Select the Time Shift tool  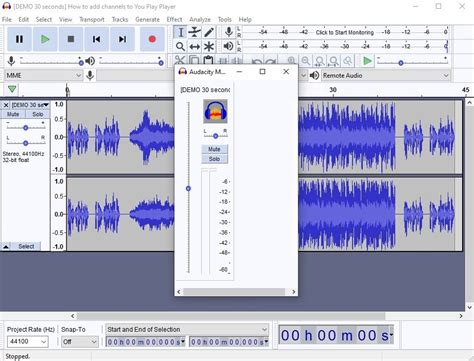coord(194,46)
